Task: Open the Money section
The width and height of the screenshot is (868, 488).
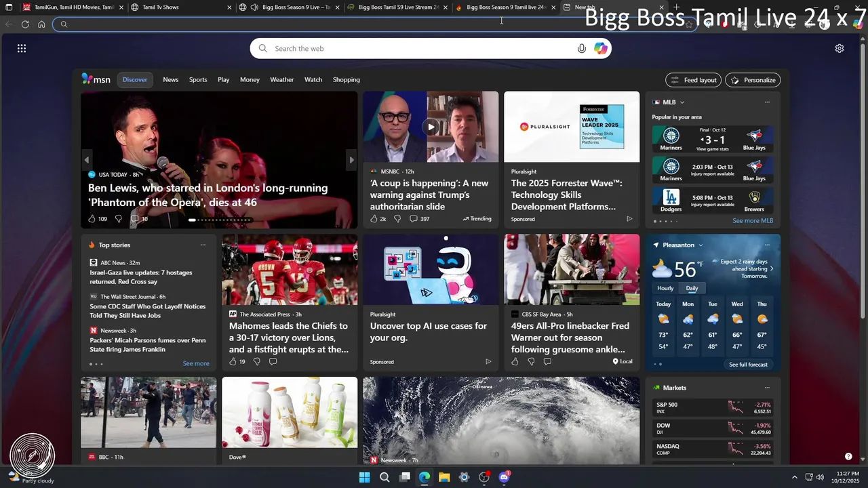Action: (250, 79)
